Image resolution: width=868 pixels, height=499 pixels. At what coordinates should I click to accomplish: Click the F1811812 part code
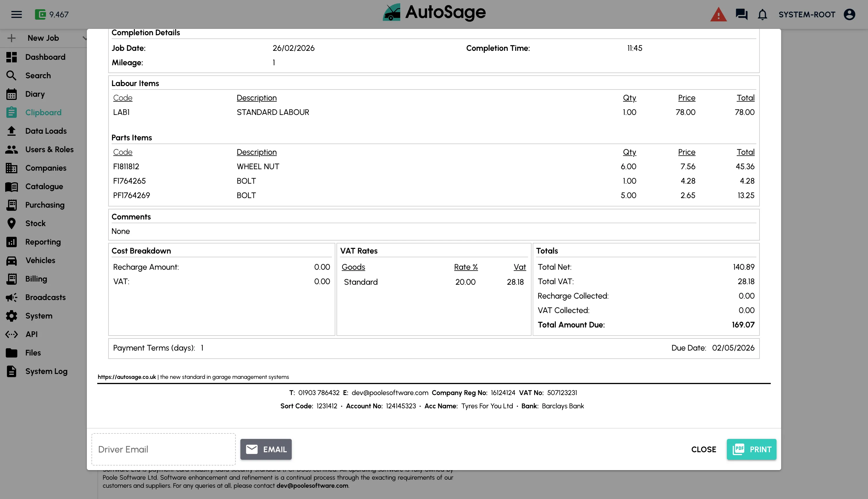pos(126,167)
